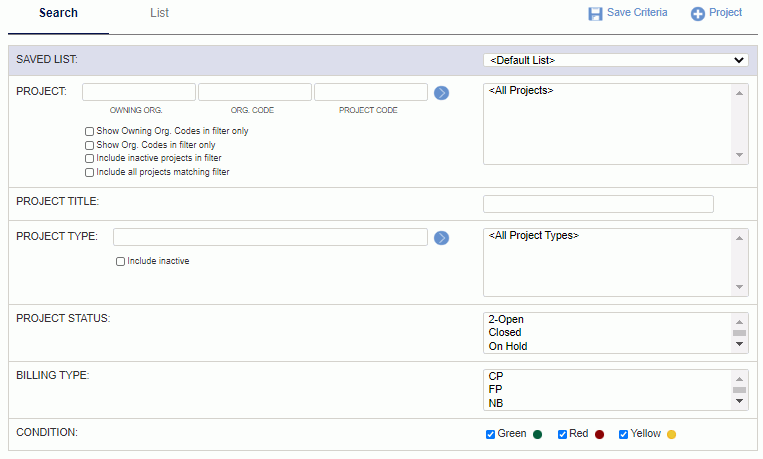Open the Saved List Default List dropdown
763x459 pixels.
616,60
